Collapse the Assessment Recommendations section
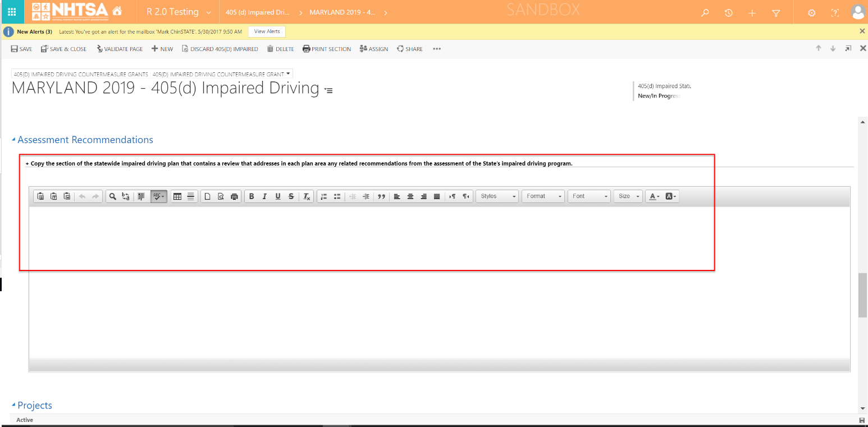Image resolution: width=868 pixels, height=427 pixels. [14, 140]
